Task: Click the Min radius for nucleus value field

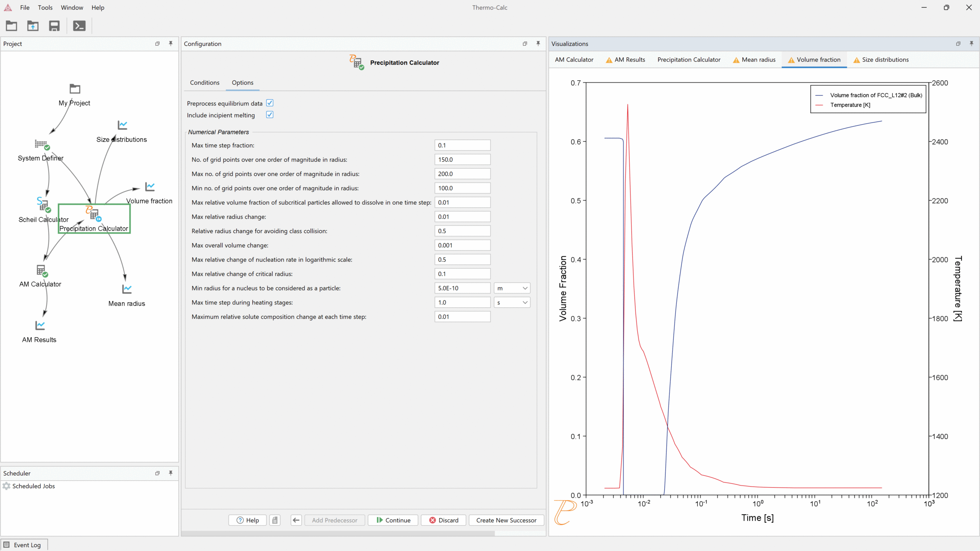Action: click(x=462, y=288)
